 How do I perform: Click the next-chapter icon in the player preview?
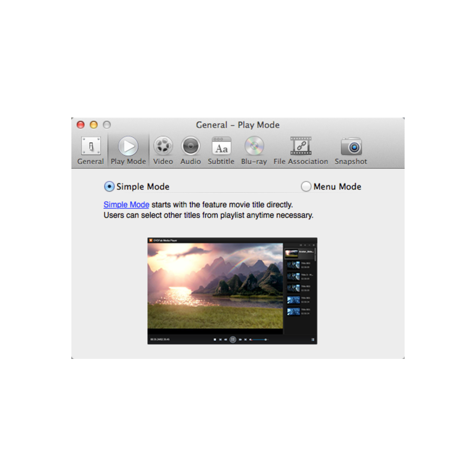(x=245, y=339)
